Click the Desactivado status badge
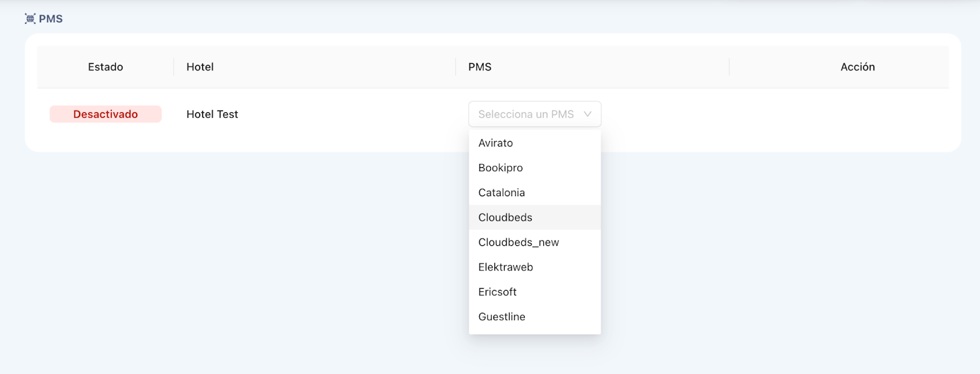980x374 pixels. pos(105,114)
